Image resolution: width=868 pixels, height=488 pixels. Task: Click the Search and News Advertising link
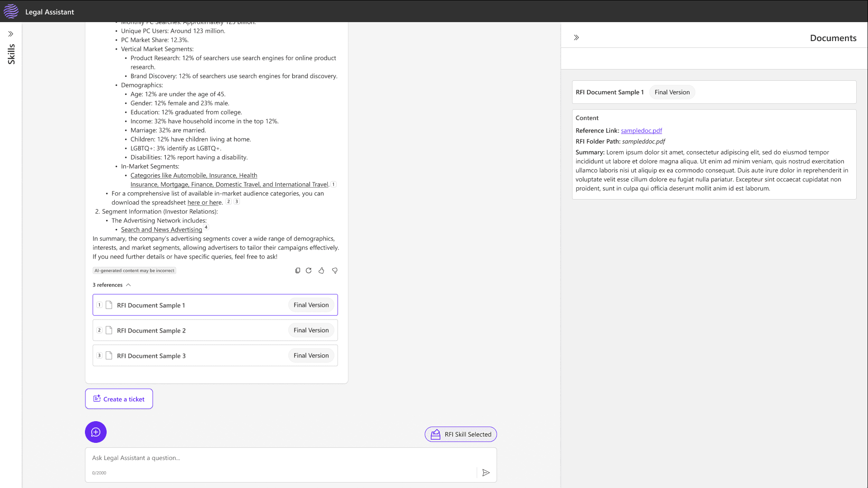coord(161,230)
